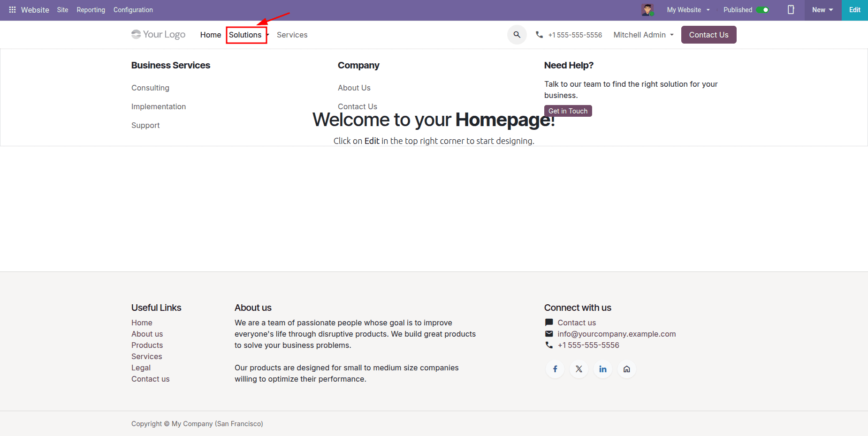Click footer Contact us under Useful Links
The width and height of the screenshot is (868, 436).
tap(150, 379)
